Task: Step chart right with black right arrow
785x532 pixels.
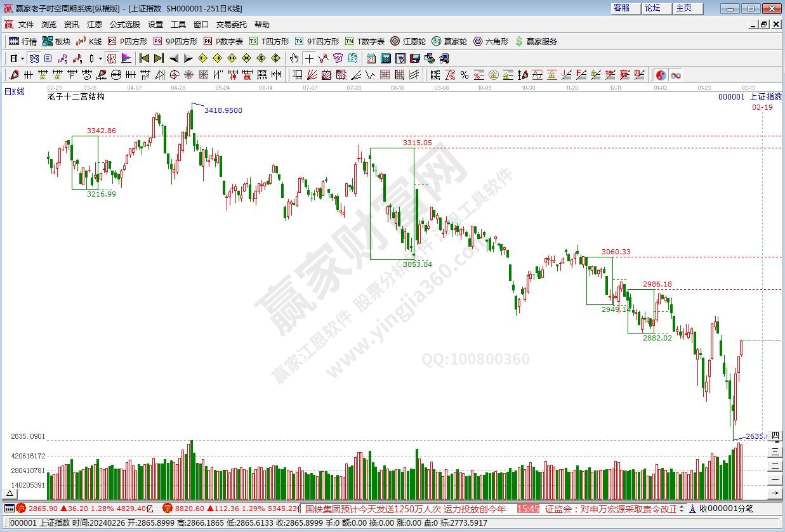Action: pyautogui.click(x=188, y=58)
